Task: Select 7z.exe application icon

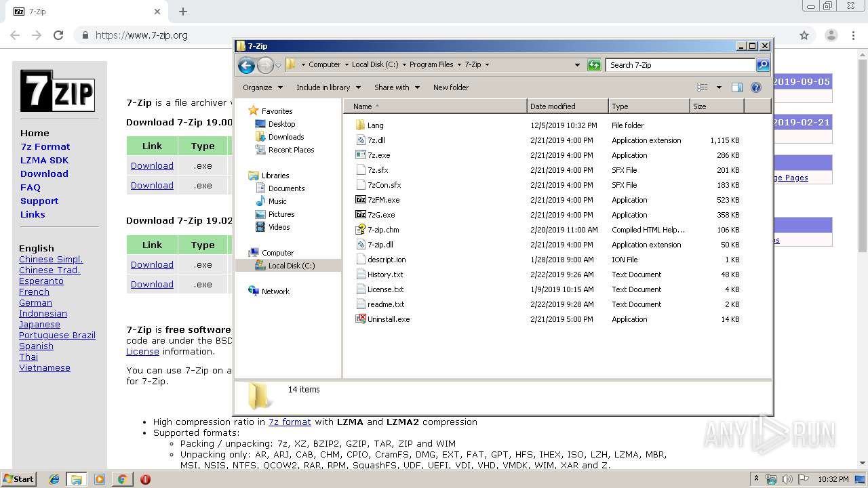Action: click(x=360, y=155)
